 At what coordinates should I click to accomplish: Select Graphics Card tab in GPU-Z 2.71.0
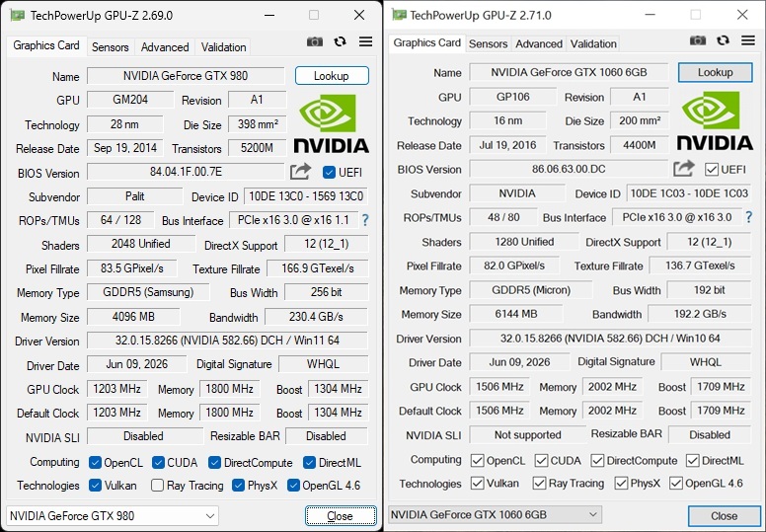pos(427,43)
